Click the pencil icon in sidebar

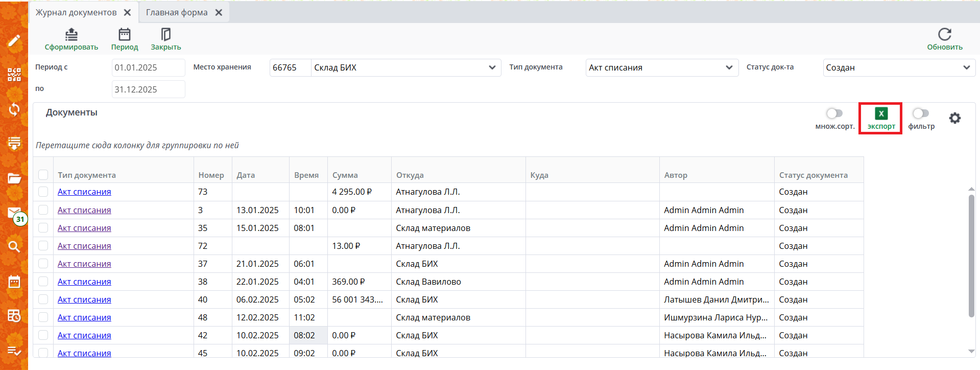14,41
